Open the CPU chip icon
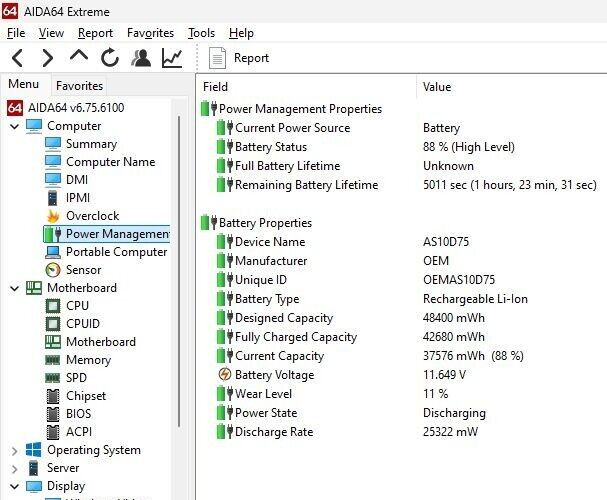 53,306
